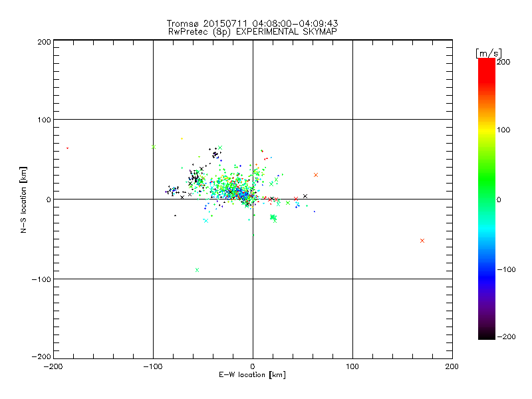Click the colorbar label '-200'
Viewport: 532px width, 399px height.
tap(506, 336)
